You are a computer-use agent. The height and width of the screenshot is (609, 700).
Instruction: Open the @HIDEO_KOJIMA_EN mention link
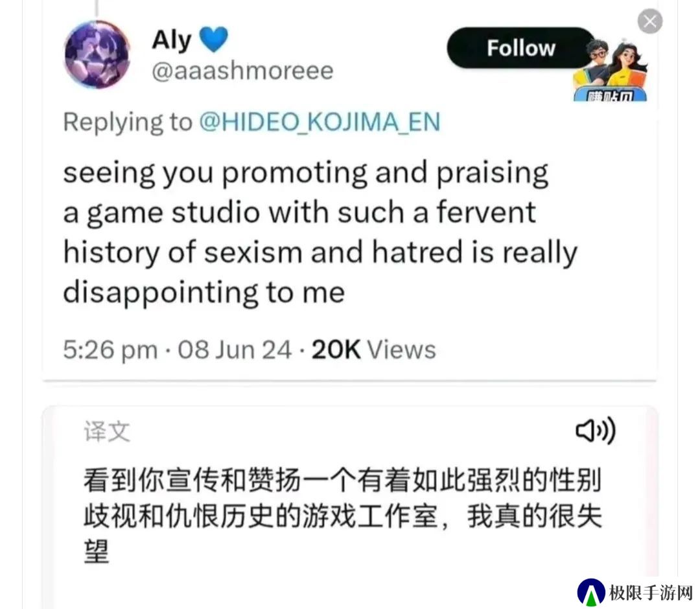click(320, 122)
